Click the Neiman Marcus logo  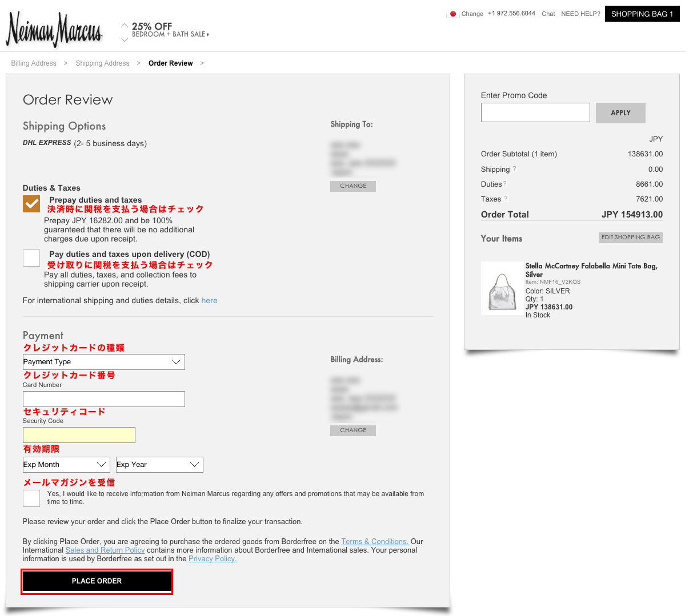click(x=54, y=29)
